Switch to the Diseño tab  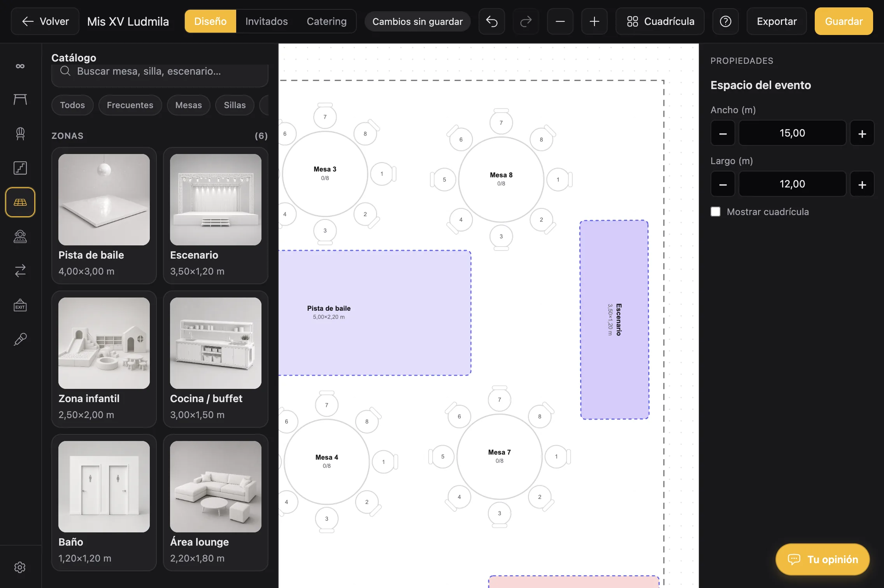(210, 21)
